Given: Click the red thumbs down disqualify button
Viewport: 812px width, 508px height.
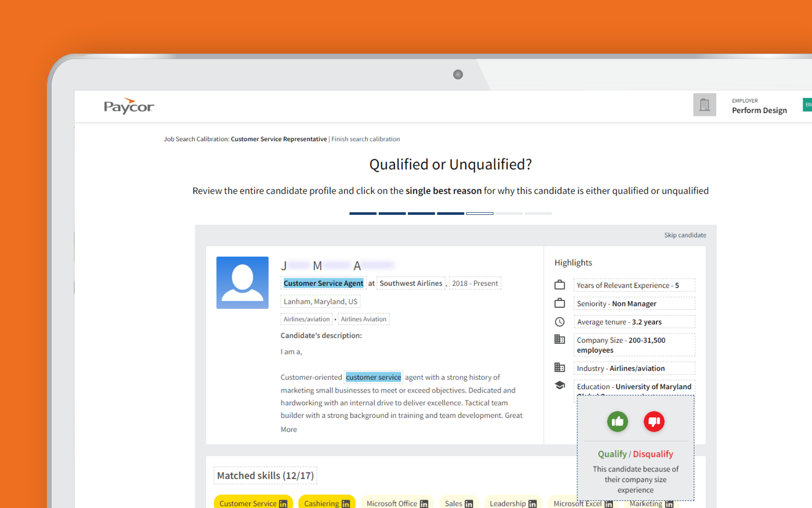Looking at the screenshot, I should 654,421.
